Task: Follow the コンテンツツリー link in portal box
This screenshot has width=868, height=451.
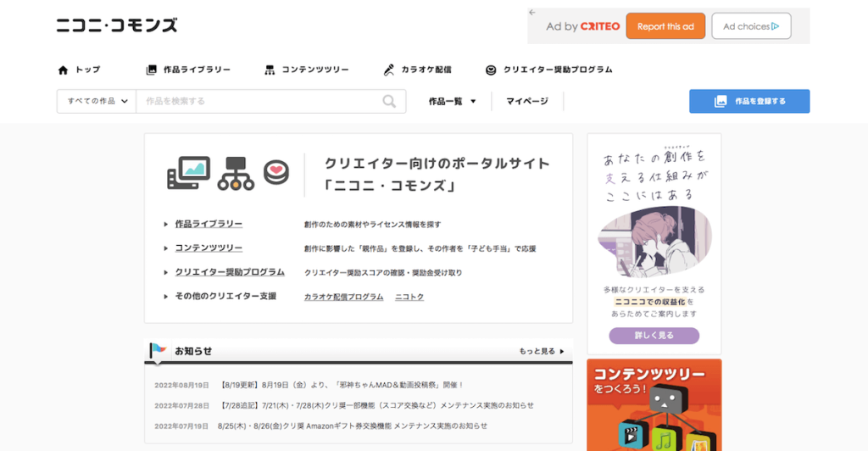Action: (x=209, y=248)
